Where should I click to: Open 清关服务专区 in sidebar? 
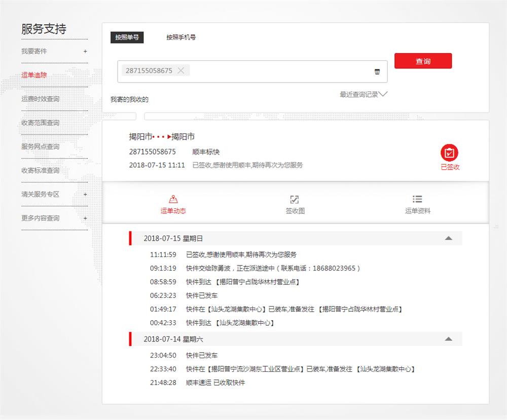[41, 194]
